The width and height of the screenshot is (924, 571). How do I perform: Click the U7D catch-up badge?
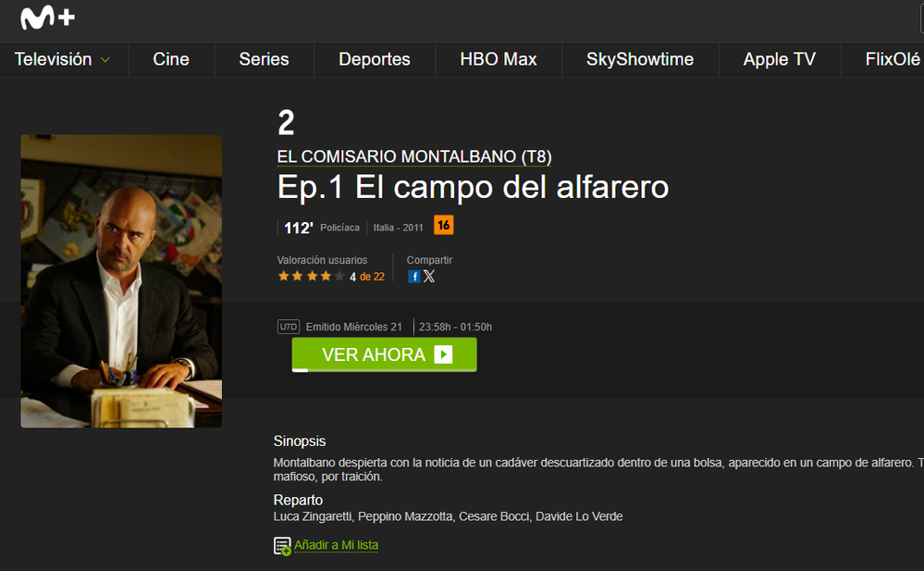289,327
